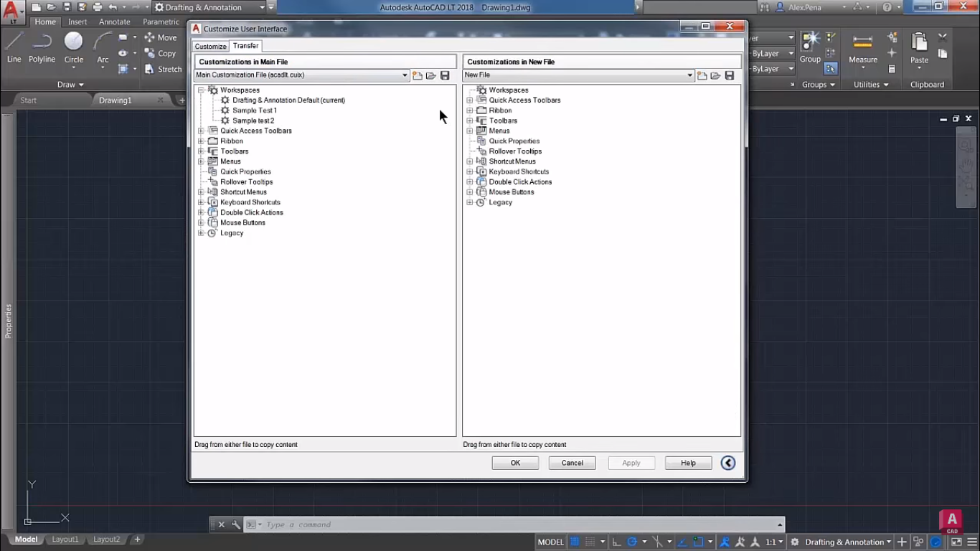Click the save icon in New File pane
Screen dimensions: 980x551
(730, 75)
